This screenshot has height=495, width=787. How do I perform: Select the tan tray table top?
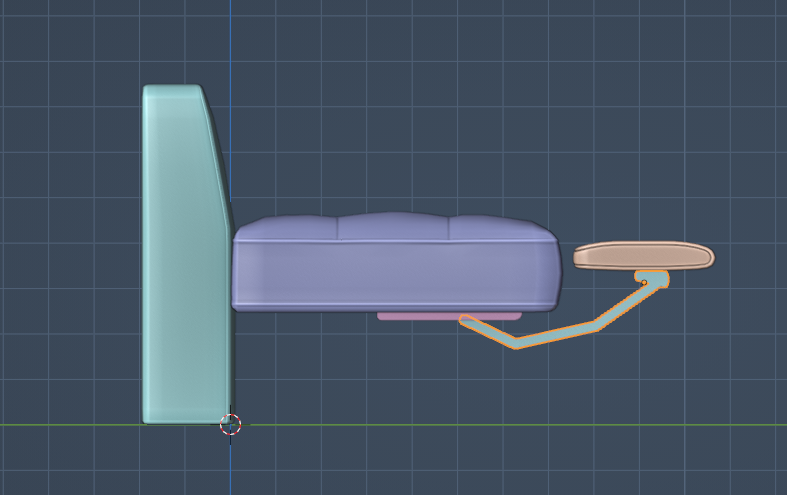[x=643, y=256]
